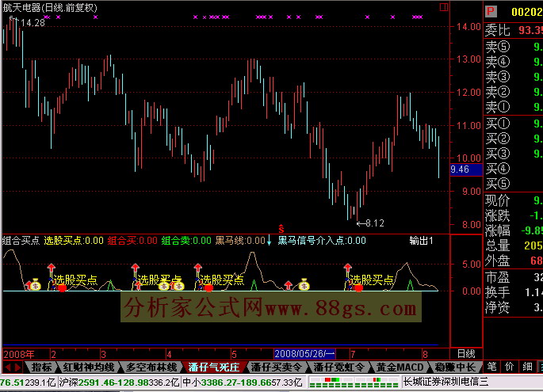The width and height of the screenshot is (543, 392).
Task: Click the 组合买点 indicator name
Action: point(21,240)
